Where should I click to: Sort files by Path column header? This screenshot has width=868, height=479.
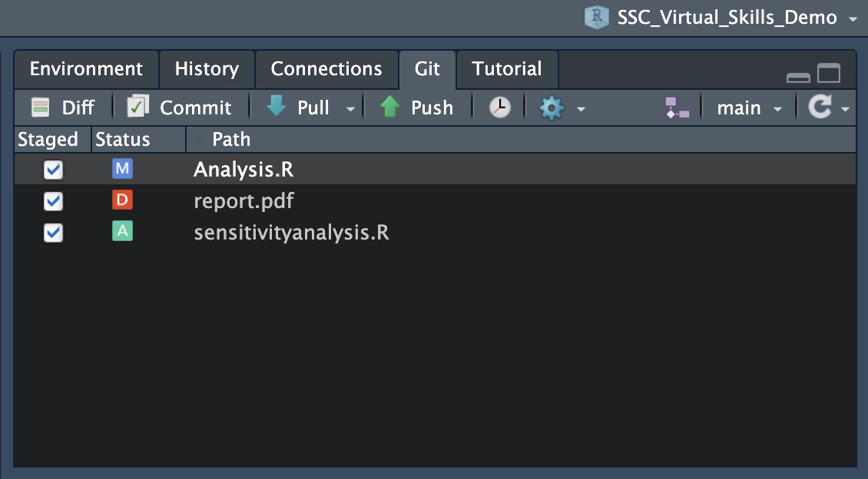tap(231, 140)
